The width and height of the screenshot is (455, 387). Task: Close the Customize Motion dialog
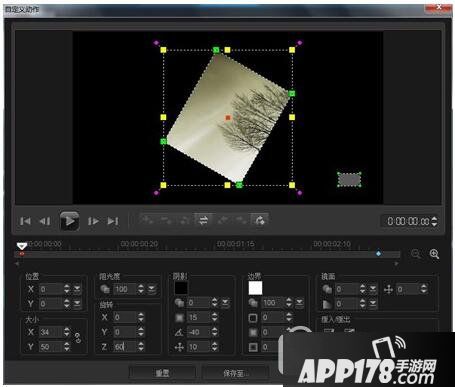(x=439, y=7)
